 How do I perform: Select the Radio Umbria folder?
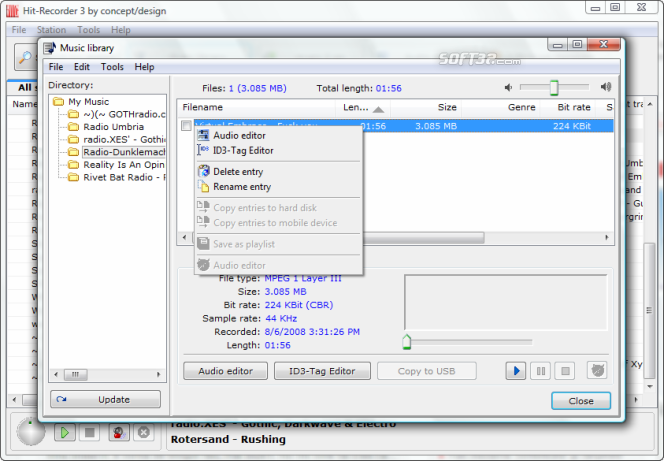click(x=113, y=127)
